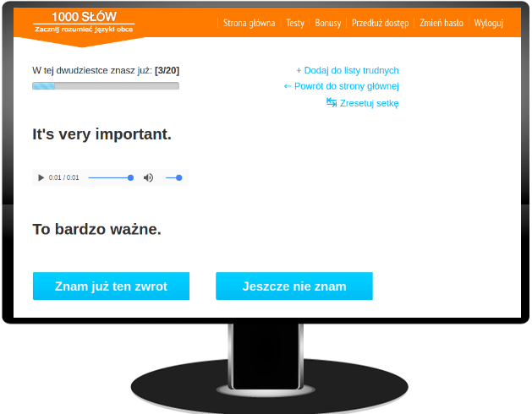This screenshot has height=414, width=532.
Task: Click the blue learning progress bar
Action: [105, 85]
